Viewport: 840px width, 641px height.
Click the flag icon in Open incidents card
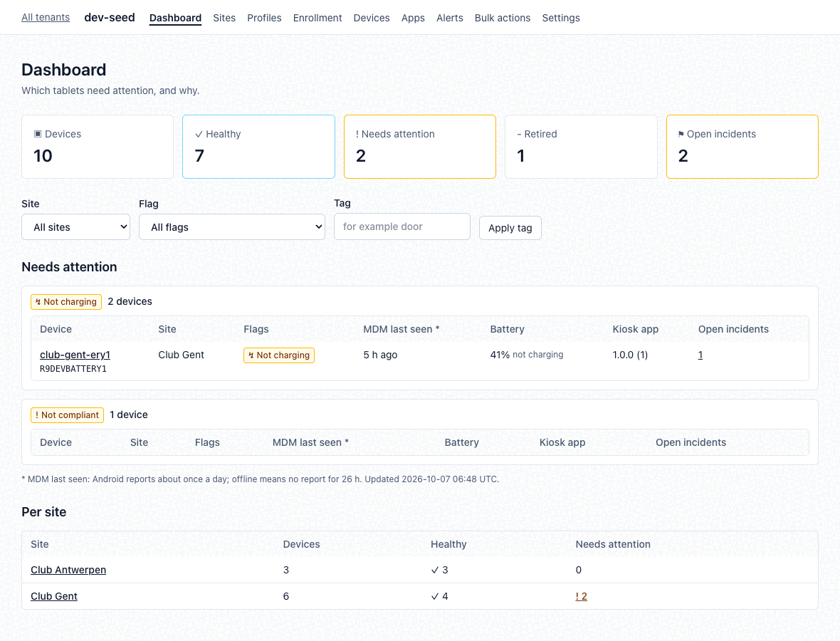(x=681, y=134)
